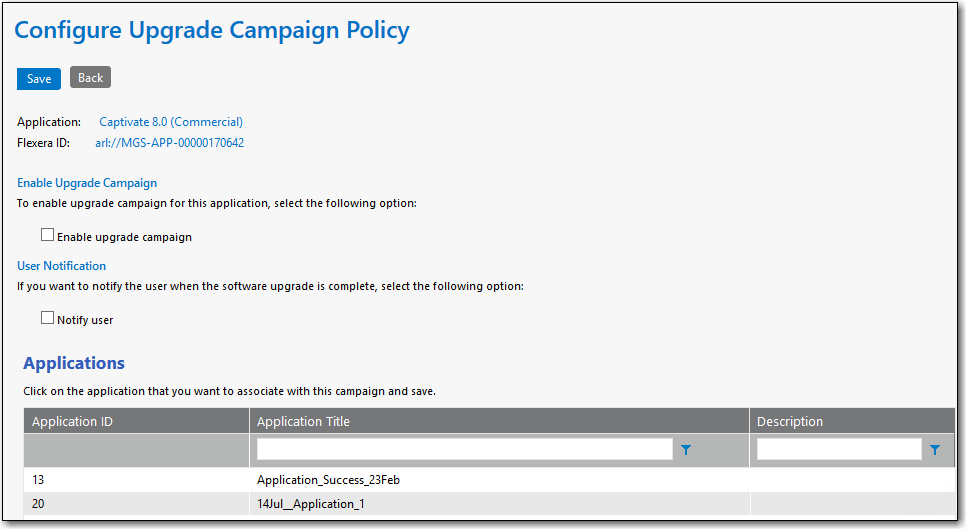Click the Save button

pyautogui.click(x=39, y=79)
